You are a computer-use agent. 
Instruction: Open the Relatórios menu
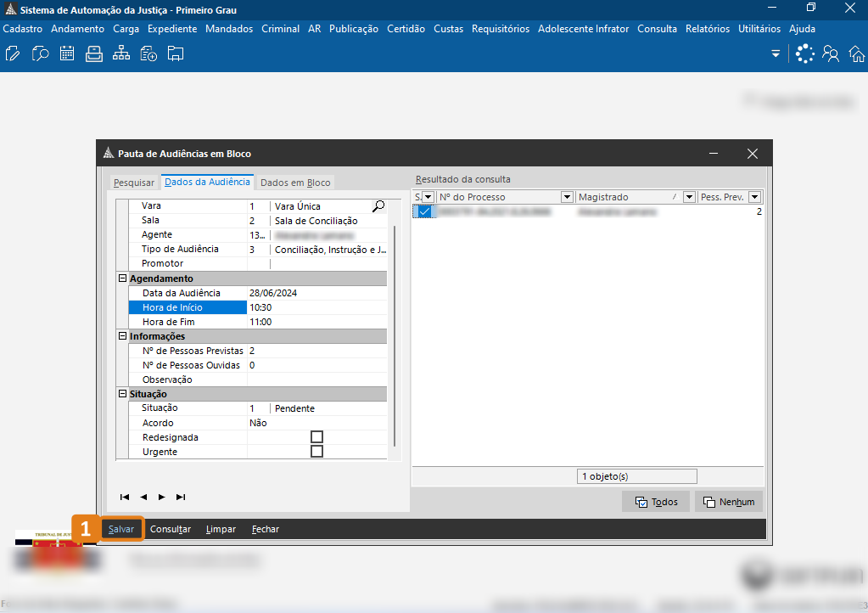click(708, 29)
